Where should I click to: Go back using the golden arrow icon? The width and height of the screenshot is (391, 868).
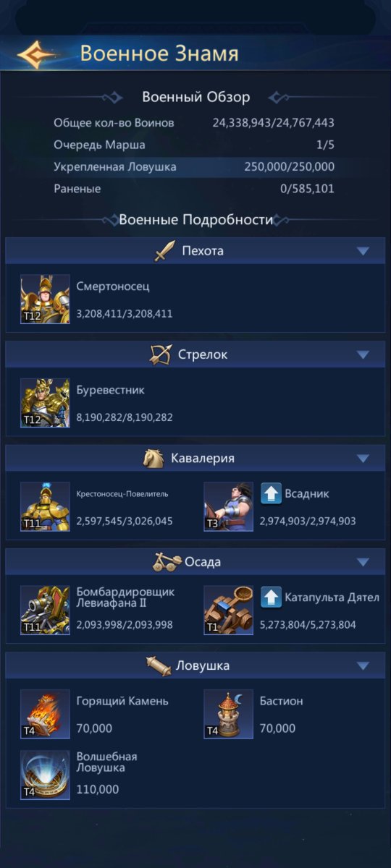(x=38, y=54)
